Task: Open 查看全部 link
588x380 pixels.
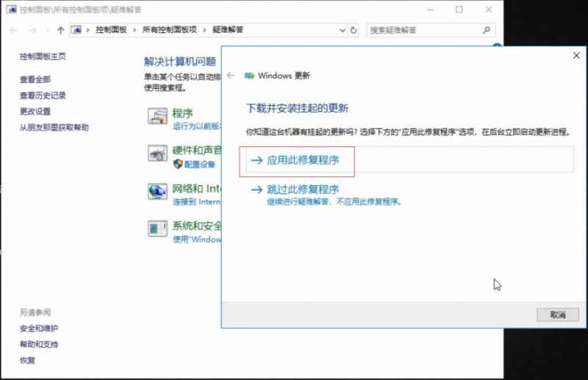Action: point(35,79)
